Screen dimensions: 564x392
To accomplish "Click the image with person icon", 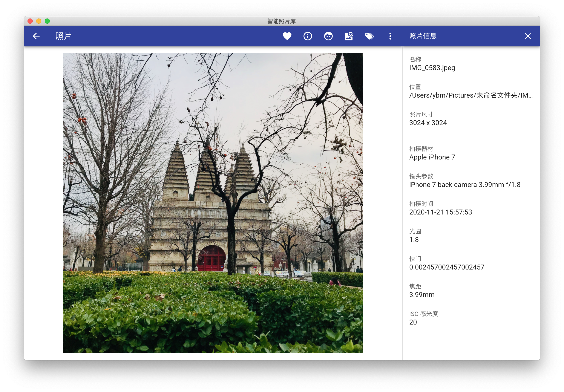I will coord(349,36).
